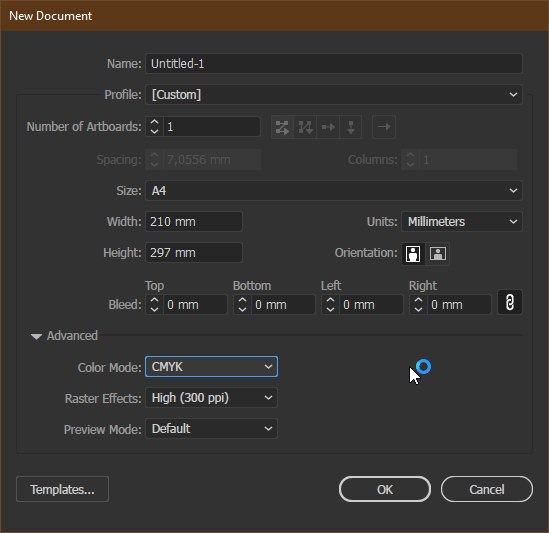Open the Color Mode CMYK dropdown
The width and height of the screenshot is (549, 533).
tap(211, 367)
